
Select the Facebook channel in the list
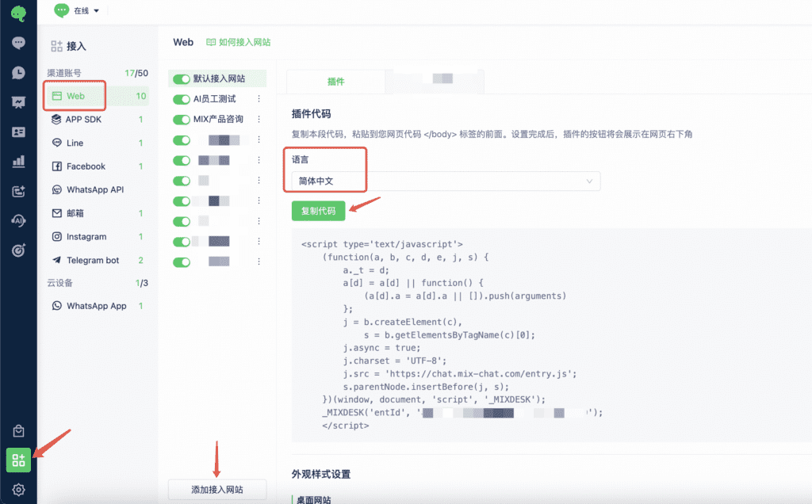coord(86,166)
